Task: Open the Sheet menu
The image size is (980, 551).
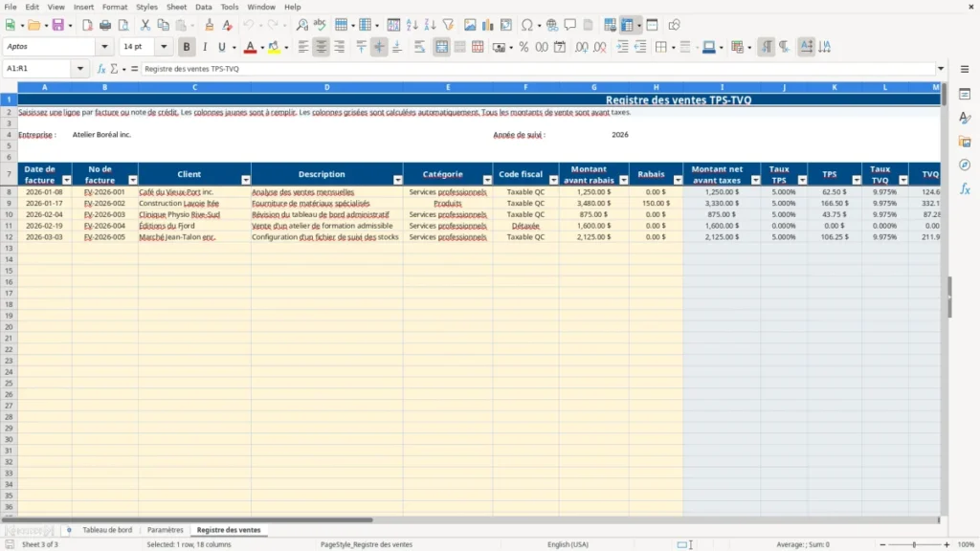Action: pyautogui.click(x=176, y=7)
